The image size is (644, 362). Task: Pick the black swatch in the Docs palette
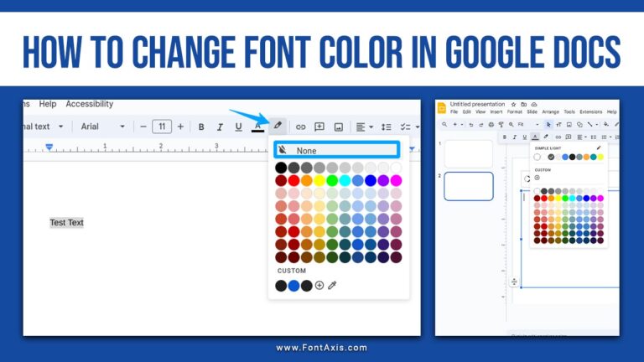(x=281, y=168)
